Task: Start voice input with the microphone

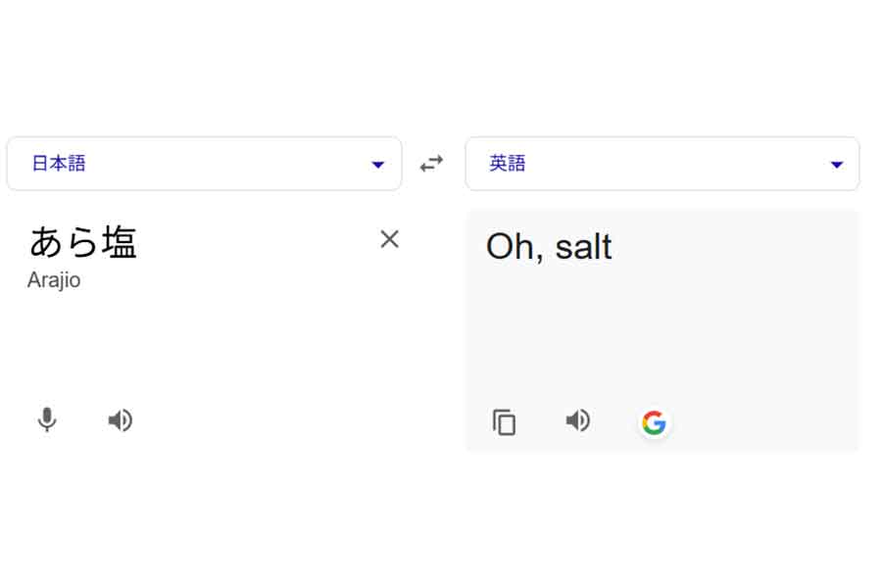Action: (46, 420)
